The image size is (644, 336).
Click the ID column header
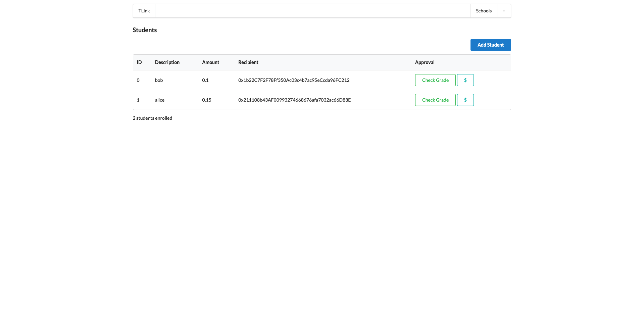pos(139,62)
